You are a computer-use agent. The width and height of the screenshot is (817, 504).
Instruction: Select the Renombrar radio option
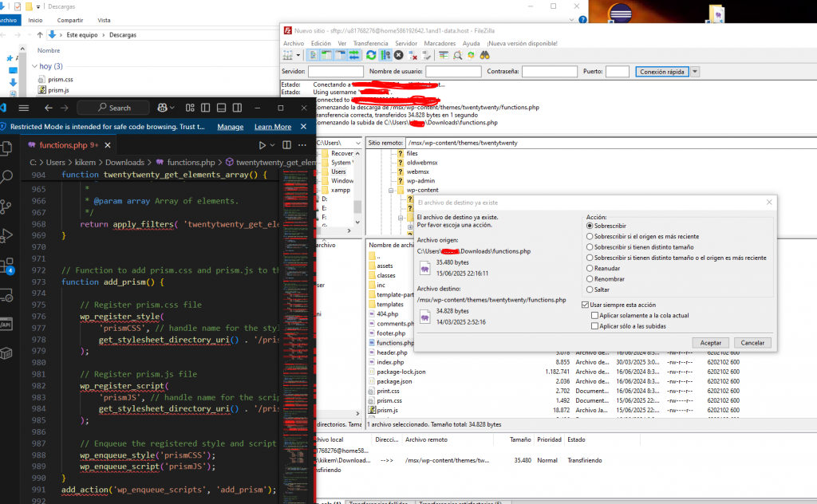pyautogui.click(x=590, y=279)
